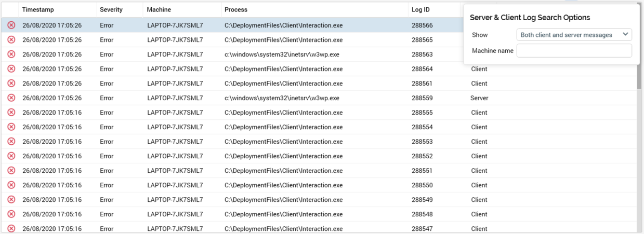Sort by the Timestamp column header
Viewport: 644px width, 234px height.
pos(38,9)
